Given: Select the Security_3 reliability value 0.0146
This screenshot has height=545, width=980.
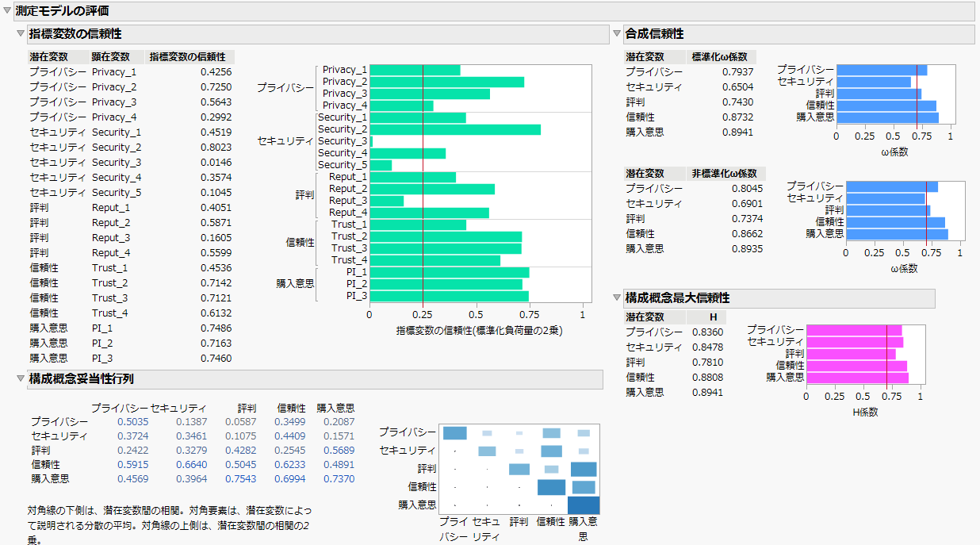Looking at the screenshot, I should click(x=216, y=163).
